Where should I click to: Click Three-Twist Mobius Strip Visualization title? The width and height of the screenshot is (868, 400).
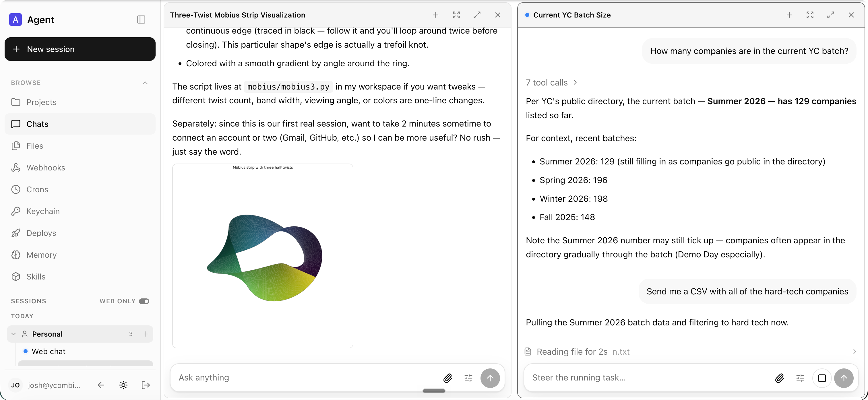[x=238, y=15]
